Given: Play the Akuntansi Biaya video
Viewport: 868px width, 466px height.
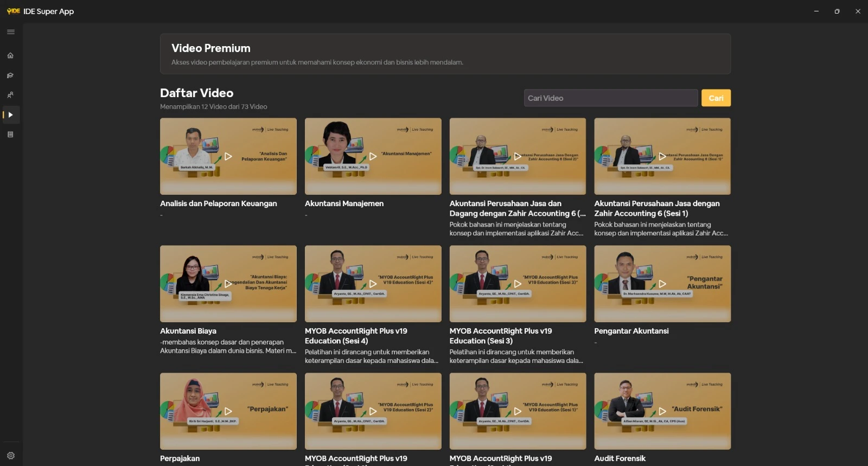Looking at the screenshot, I should [228, 284].
